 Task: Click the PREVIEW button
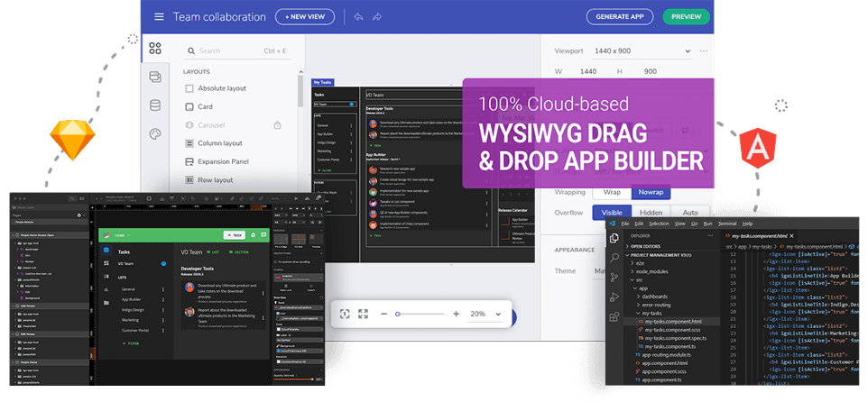686,16
